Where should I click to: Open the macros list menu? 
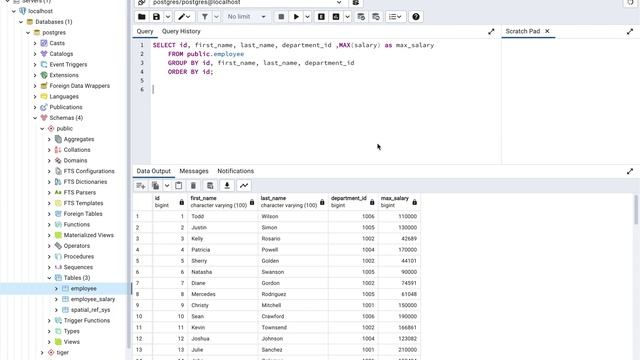(x=395, y=17)
